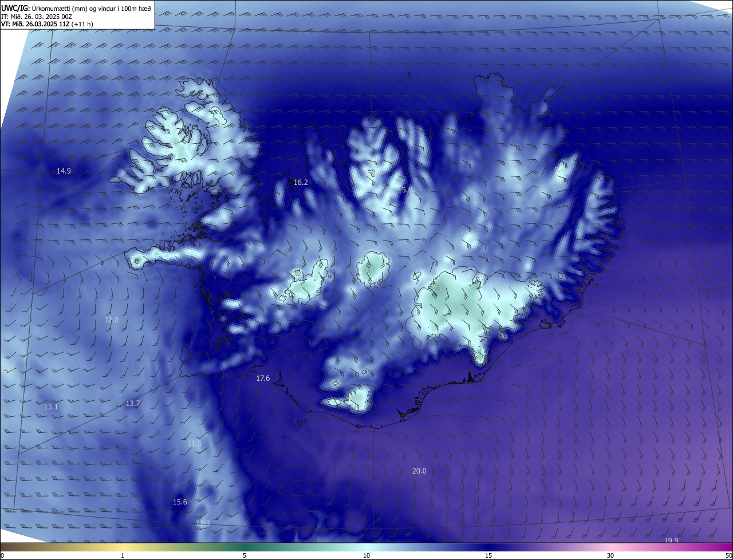Click the 20.0 value on the map
733x560 pixels.
point(419,471)
